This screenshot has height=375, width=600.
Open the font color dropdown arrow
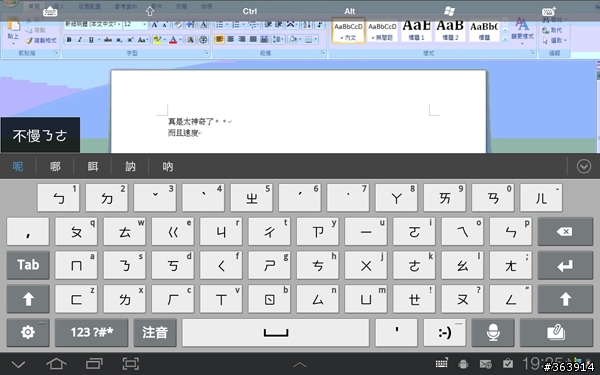(180, 40)
